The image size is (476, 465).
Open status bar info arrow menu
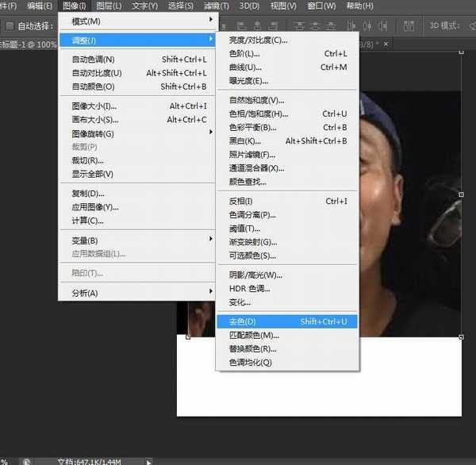[148, 460]
